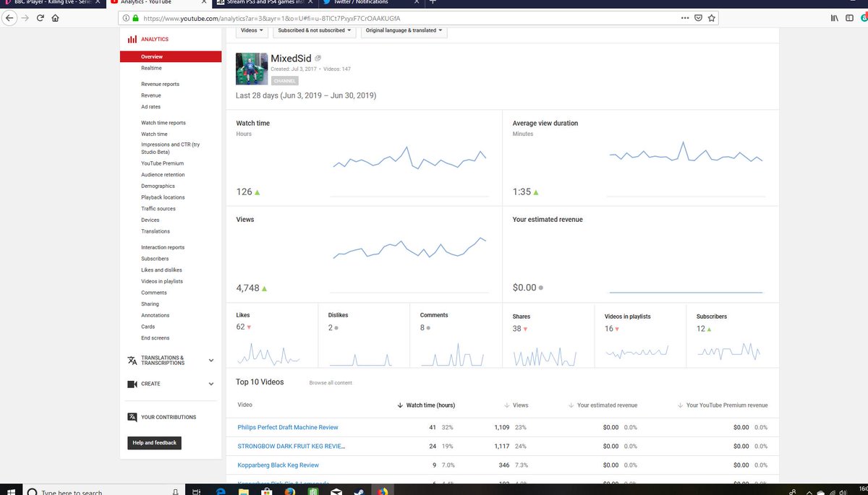This screenshot has height=495, width=868.
Task: Open the browser home page icon
Action: click(x=56, y=17)
